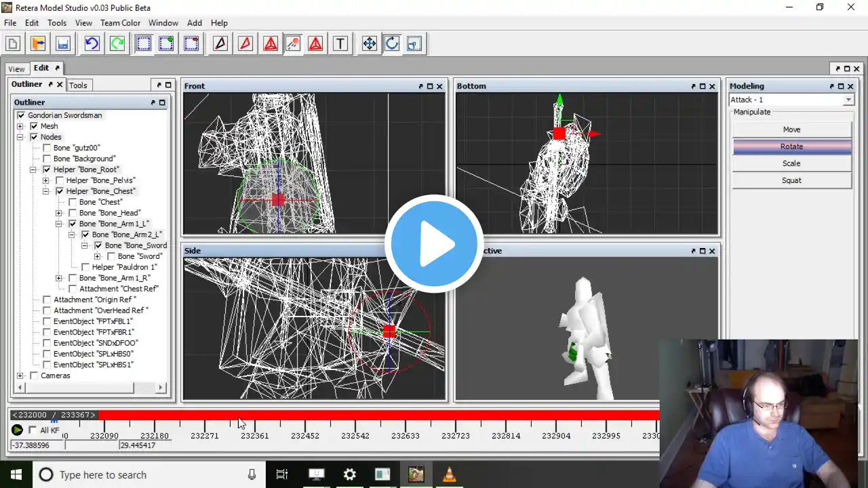Viewport: 868px width, 488px height.
Task: Click the Scale manipulate button
Action: tap(791, 163)
